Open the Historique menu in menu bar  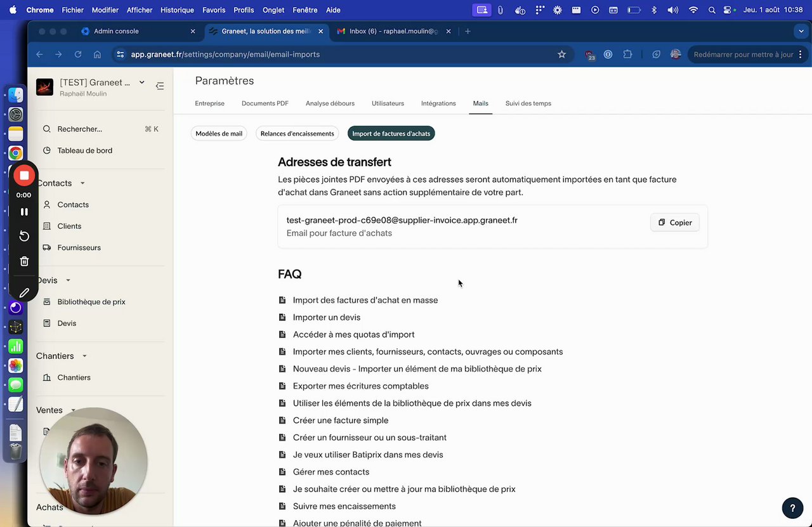tap(177, 10)
